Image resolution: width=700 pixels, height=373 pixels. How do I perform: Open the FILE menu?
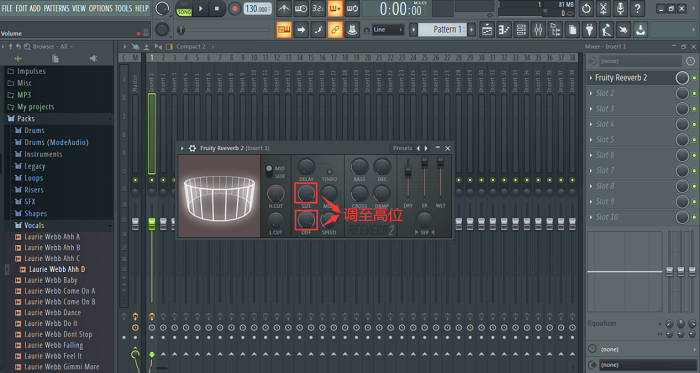pos(7,8)
